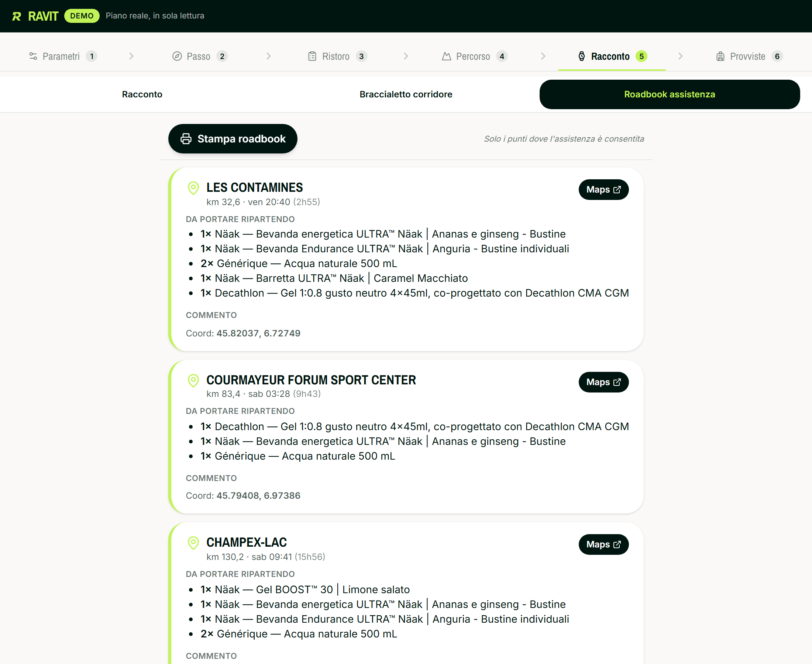Click the chevron arrow after the Ristoro step

406,56
